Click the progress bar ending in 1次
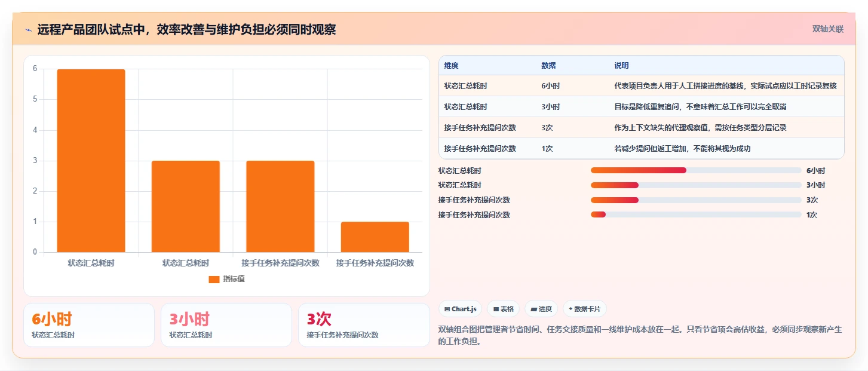Screen dimensions: 868x371 pos(696,215)
